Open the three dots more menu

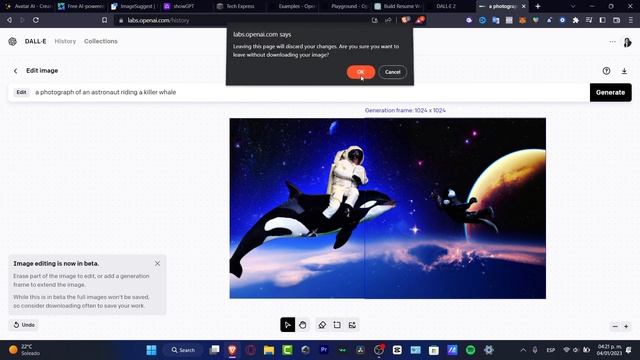point(612,42)
